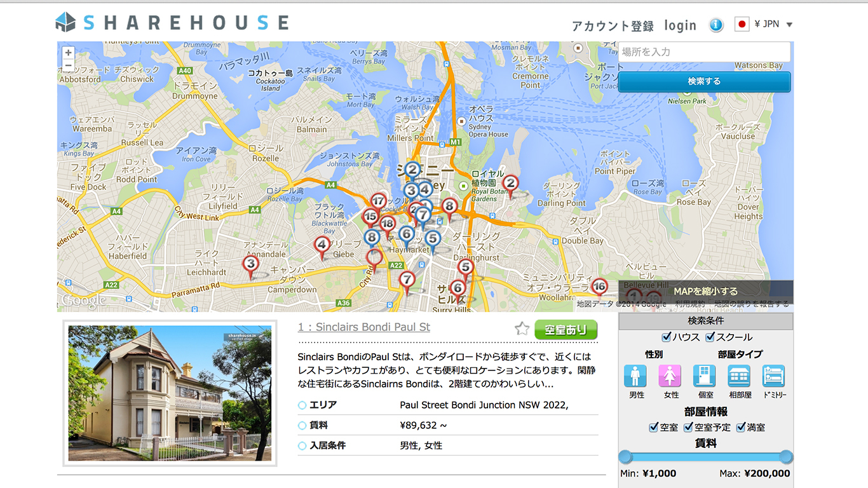The height and width of the screenshot is (488, 868).
Task: Click the Japan flag icon
Action: [742, 24]
